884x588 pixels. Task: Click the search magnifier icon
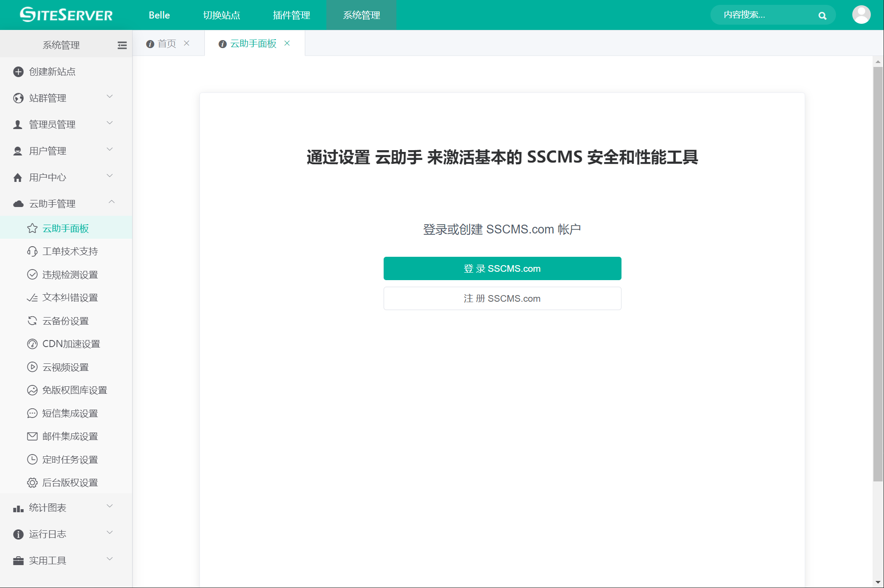point(822,16)
